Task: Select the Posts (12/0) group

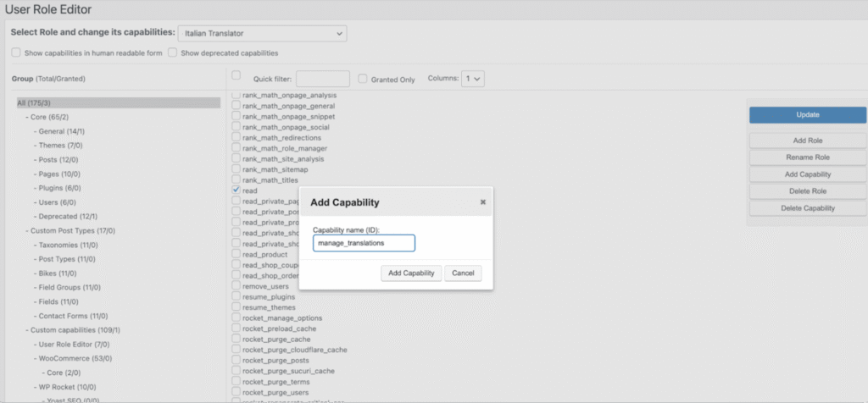Action: coord(58,160)
